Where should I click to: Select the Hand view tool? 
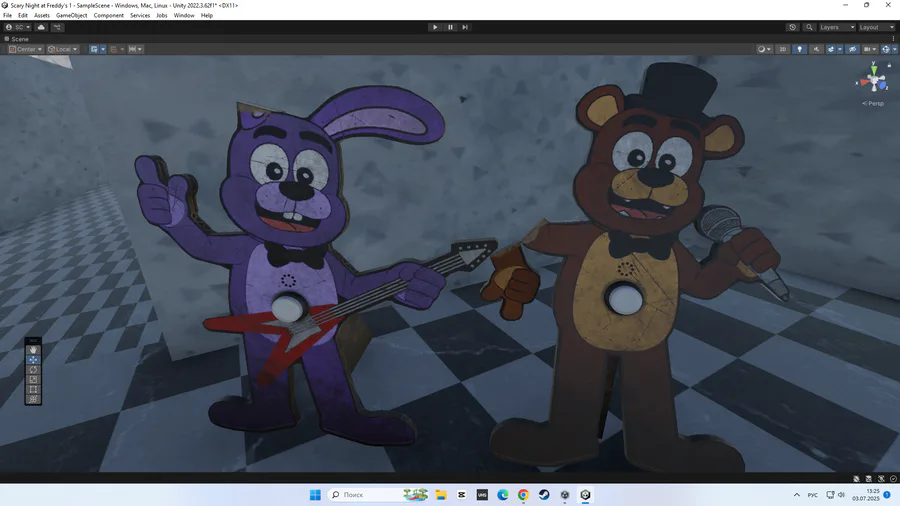click(x=33, y=349)
